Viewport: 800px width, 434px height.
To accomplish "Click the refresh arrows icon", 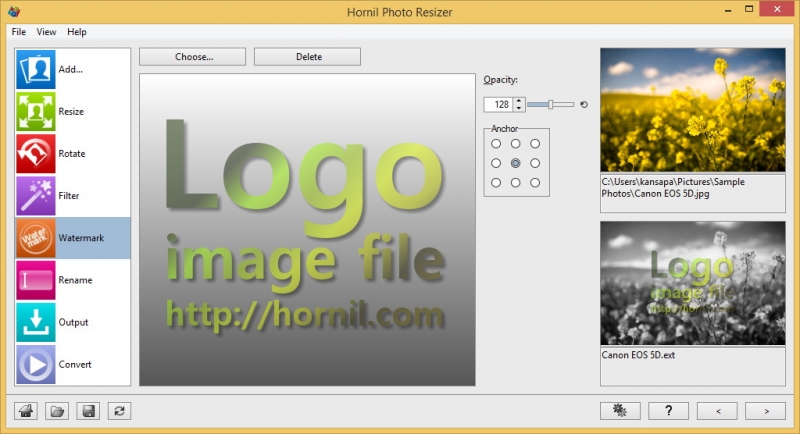I will click(119, 411).
